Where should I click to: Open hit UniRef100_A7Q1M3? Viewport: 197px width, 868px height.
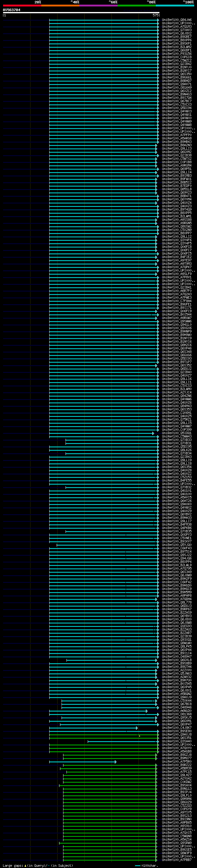coord(177,26)
